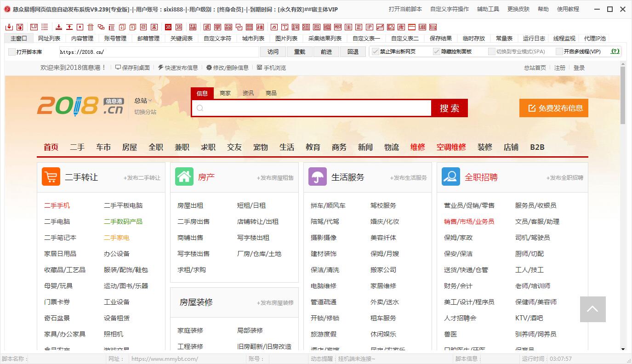The height and width of the screenshot is (364, 632).
Task: Click the 前进 forward button
Action: click(326, 52)
